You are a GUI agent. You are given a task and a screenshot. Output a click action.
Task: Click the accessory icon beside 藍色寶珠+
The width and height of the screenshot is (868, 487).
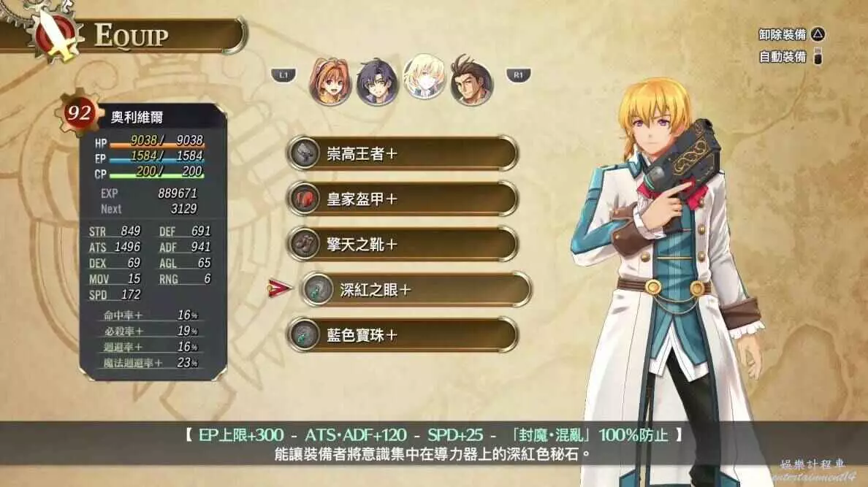pos(303,335)
